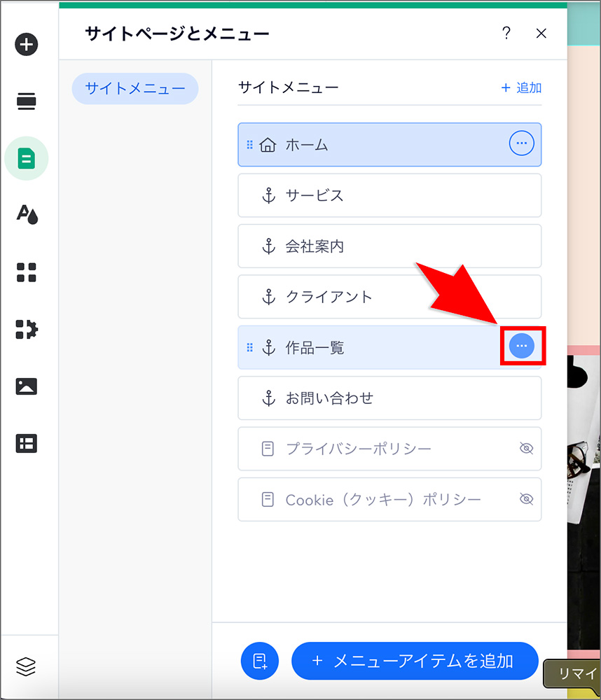Open the Site Design text-and-drop icon
This screenshot has height=700, width=601.
click(x=27, y=215)
